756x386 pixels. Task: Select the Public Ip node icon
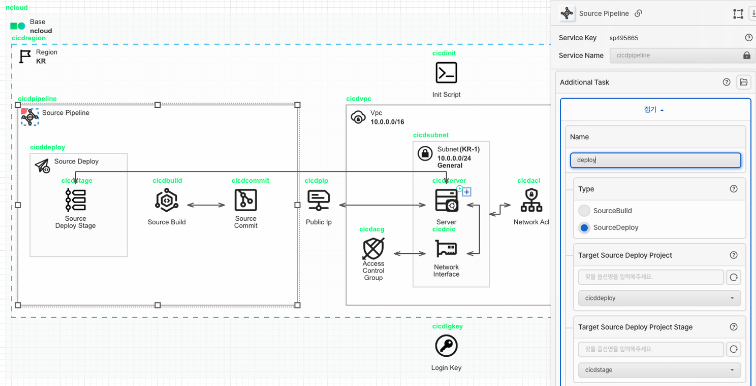point(318,200)
